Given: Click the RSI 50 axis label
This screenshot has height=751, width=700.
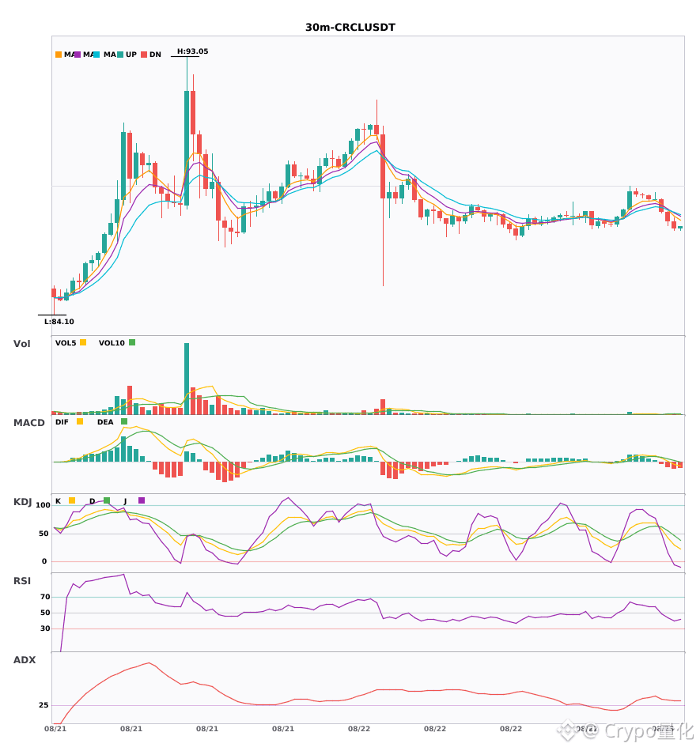Looking at the screenshot, I should tap(45, 613).
